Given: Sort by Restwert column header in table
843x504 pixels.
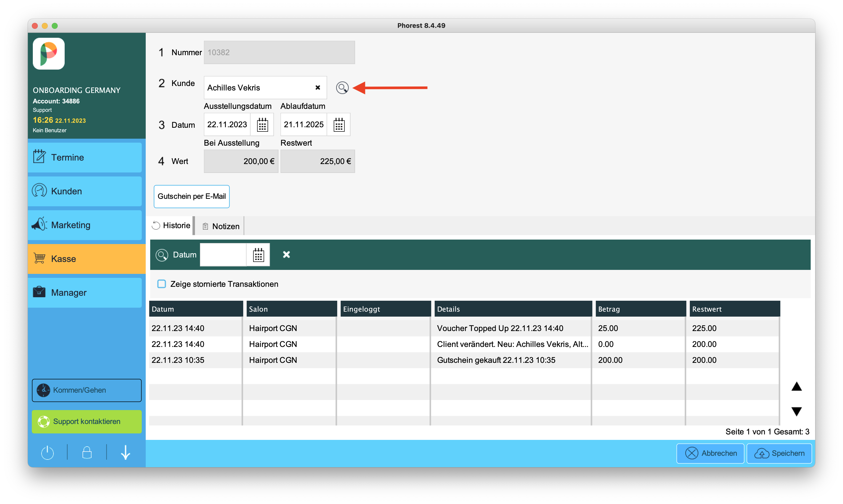Looking at the screenshot, I should pyautogui.click(x=735, y=309).
